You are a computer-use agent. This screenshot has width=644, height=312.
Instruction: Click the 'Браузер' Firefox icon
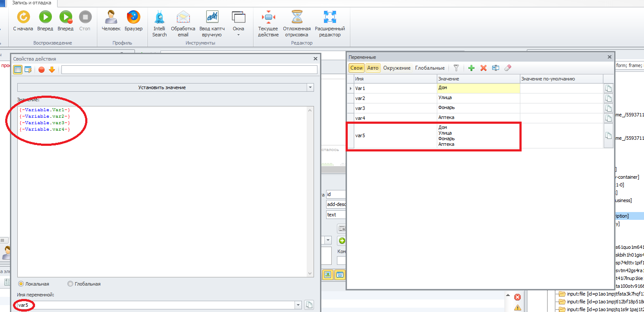point(134,18)
